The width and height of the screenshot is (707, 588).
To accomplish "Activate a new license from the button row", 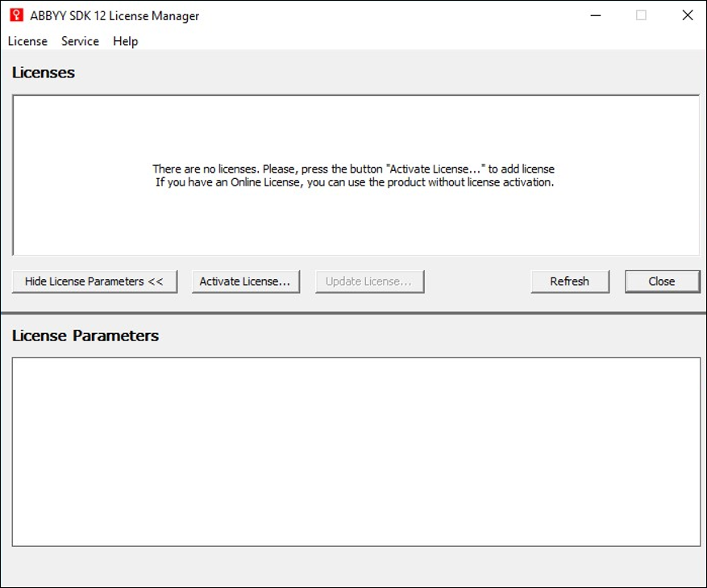I will coord(245,281).
